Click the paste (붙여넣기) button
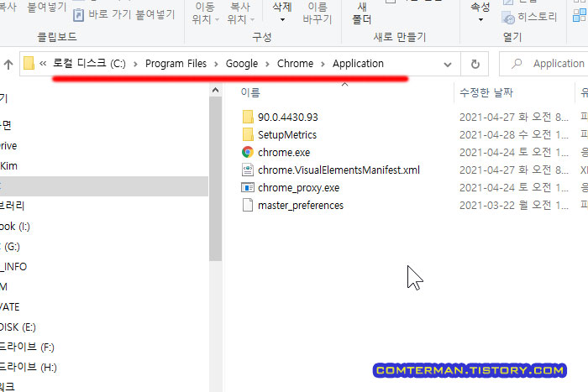 coord(47,7)
